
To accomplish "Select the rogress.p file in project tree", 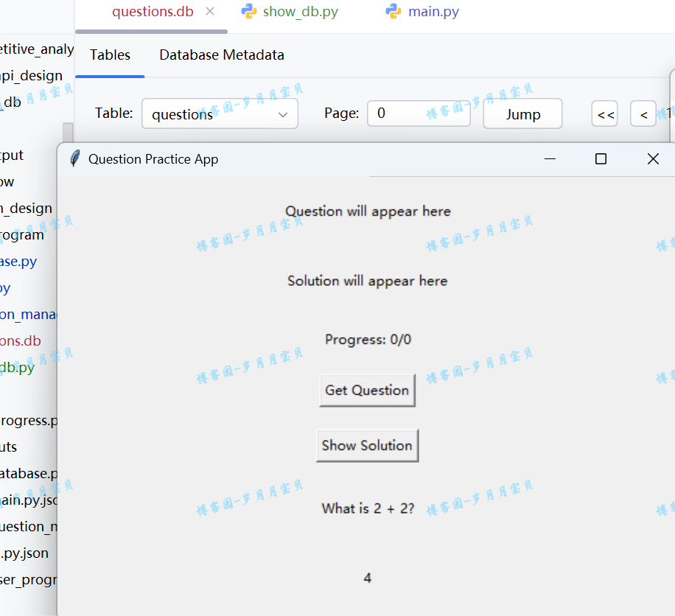I will click(x=29, y=421).
